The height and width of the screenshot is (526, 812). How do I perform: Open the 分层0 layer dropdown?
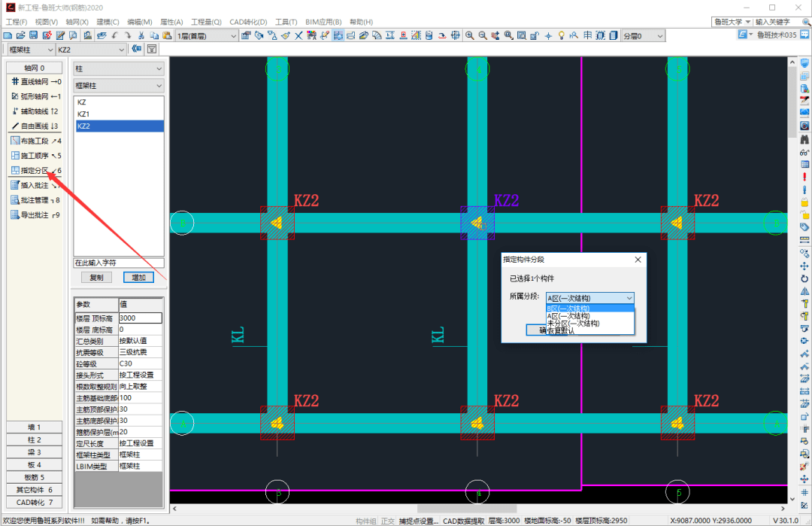[643, 36]
